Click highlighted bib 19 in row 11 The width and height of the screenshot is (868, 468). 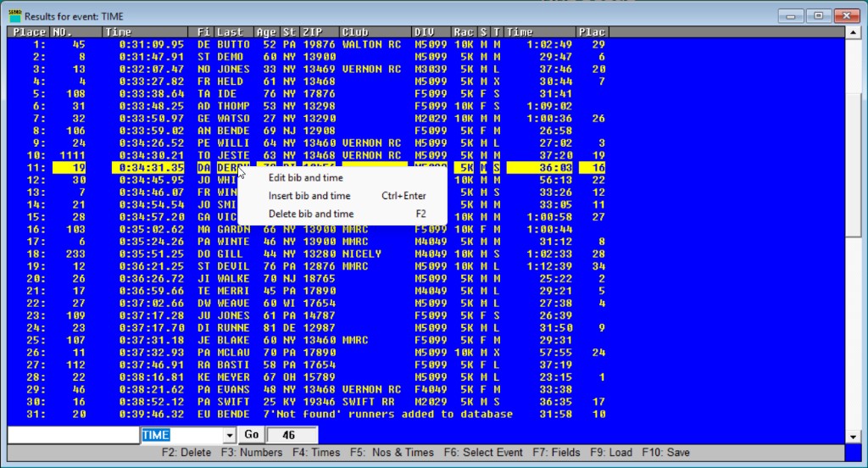(x=70, y=168)
